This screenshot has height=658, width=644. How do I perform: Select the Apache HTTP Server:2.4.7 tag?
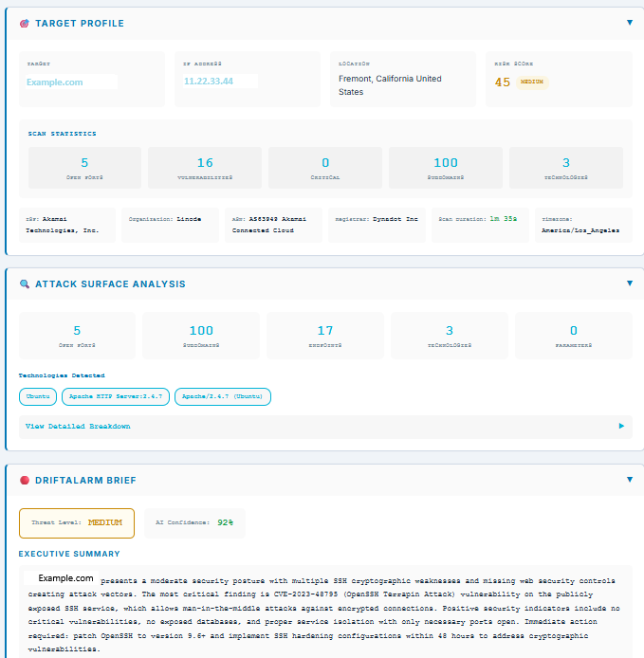116,396
